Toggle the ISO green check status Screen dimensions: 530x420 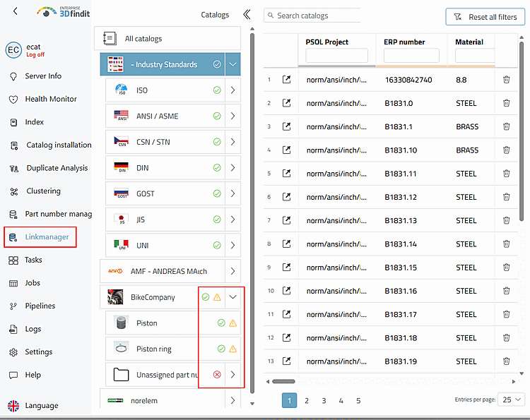(x=217, y=90)
